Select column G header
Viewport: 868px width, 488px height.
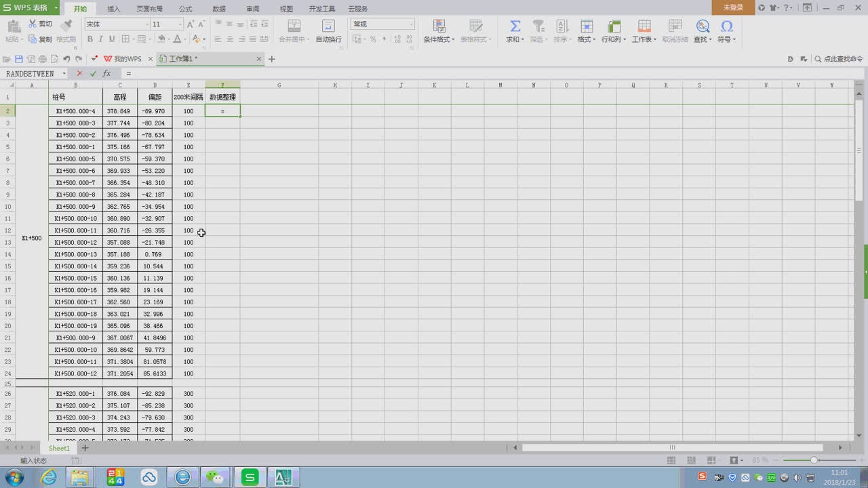[x=279, y=85]
